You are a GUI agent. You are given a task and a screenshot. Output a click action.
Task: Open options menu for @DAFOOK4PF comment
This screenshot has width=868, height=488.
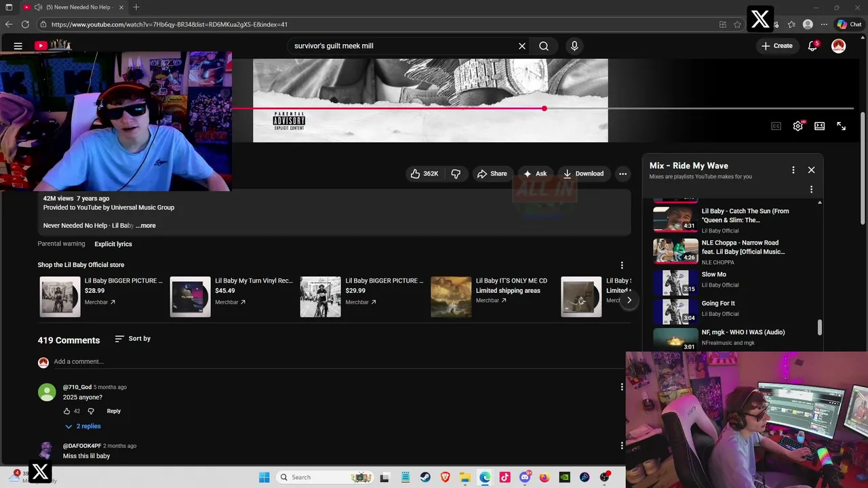pos(622,446)
